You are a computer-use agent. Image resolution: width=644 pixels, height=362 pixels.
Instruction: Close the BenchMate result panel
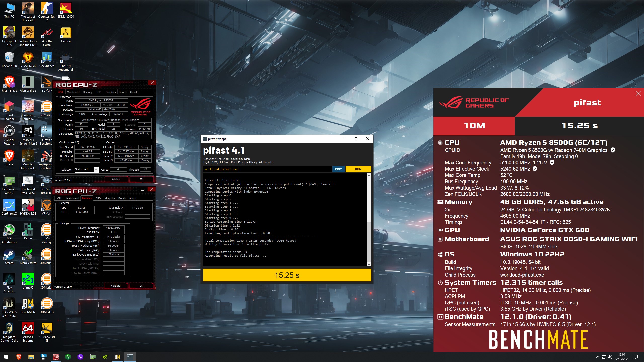638,94
